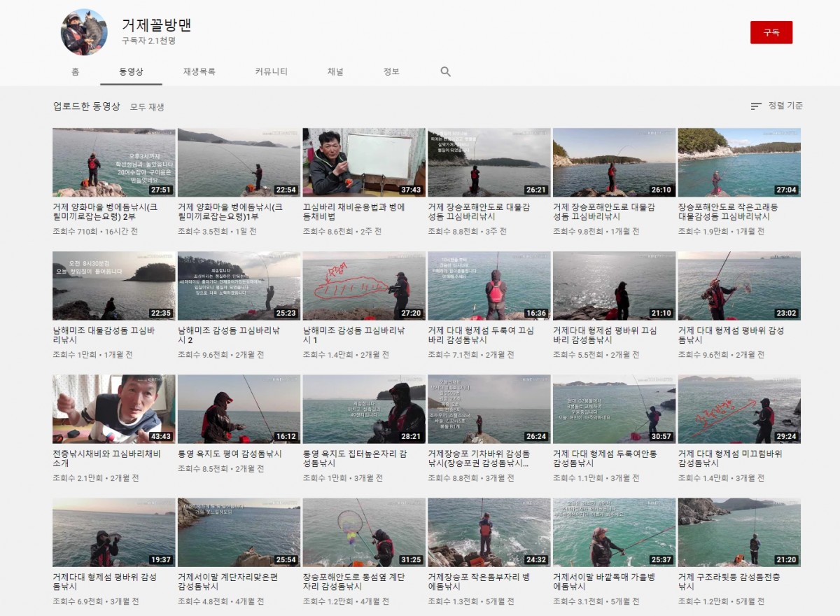Click title 통영 욕지도 평여 감성돔낚시
840x616 pixels.
pos(230,454)
